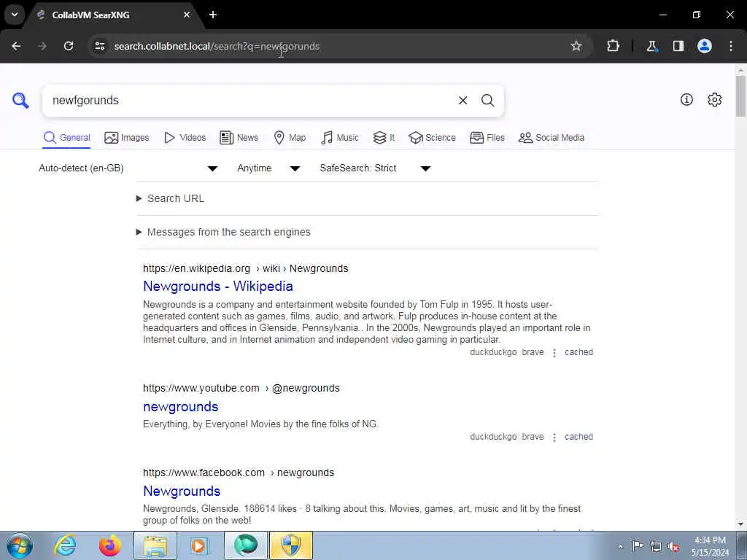
Task: Open SearXNG preferences gear
Action: 714,99
